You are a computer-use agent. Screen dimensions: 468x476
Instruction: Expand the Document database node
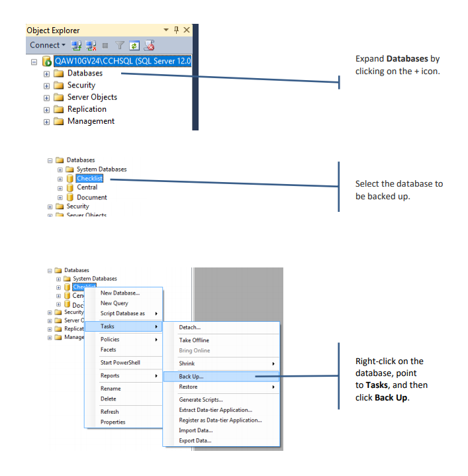coord(60,198)
